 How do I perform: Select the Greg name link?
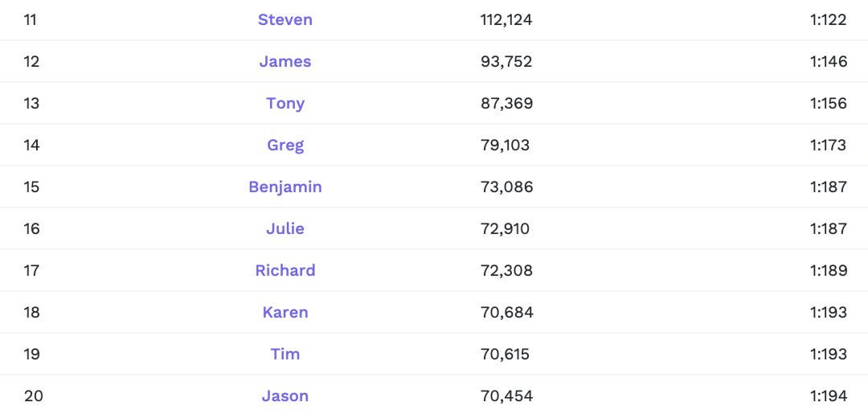285,146
